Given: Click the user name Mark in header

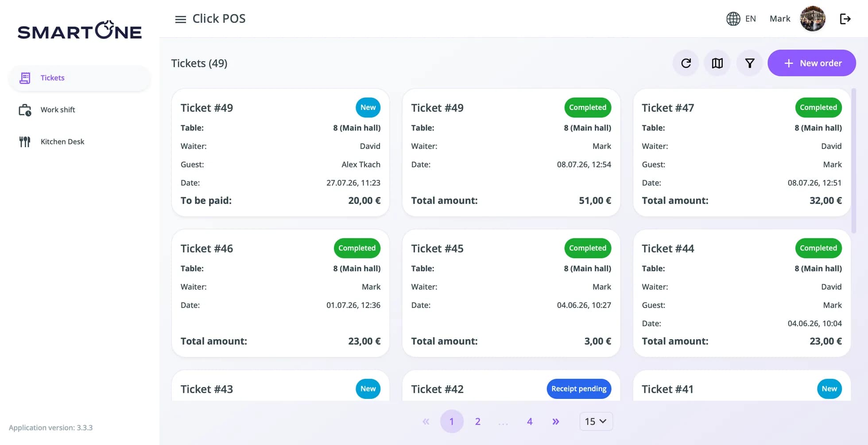Looking at the screenshot, I should tap(780, 19).
